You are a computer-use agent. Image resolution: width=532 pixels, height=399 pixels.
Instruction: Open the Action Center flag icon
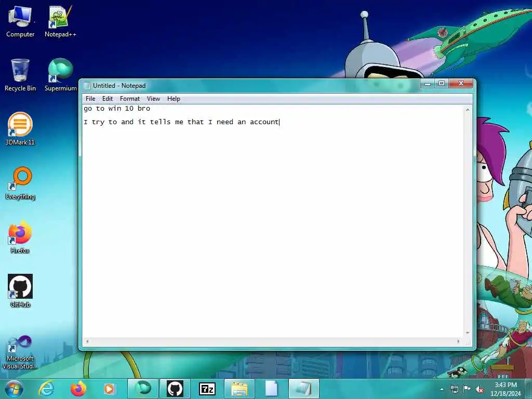(x=467, y=389)
